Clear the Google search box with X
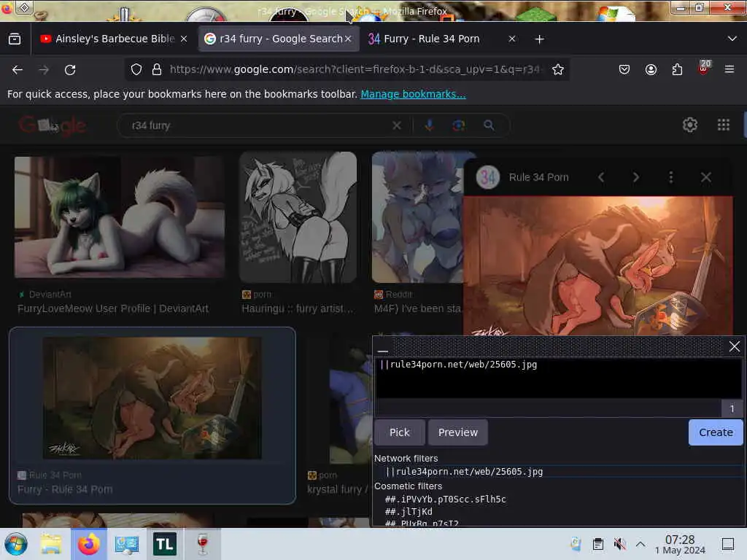 396,125
